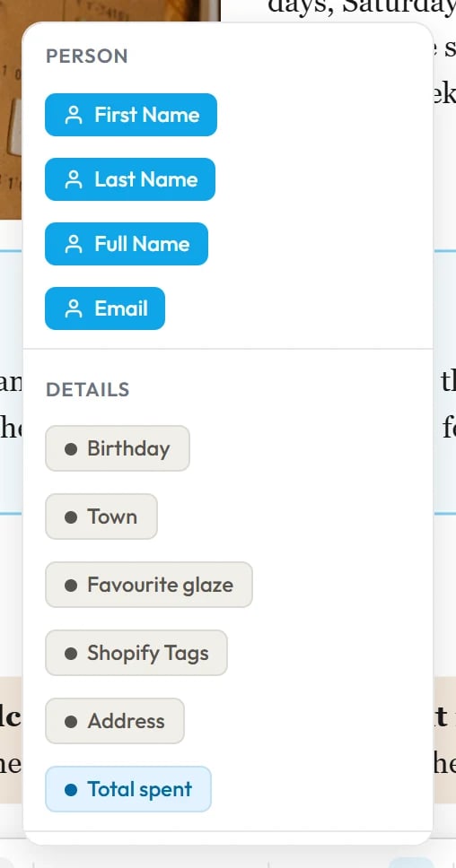
Task: Add the Email person tag
Action: click(x=105, y=308)
